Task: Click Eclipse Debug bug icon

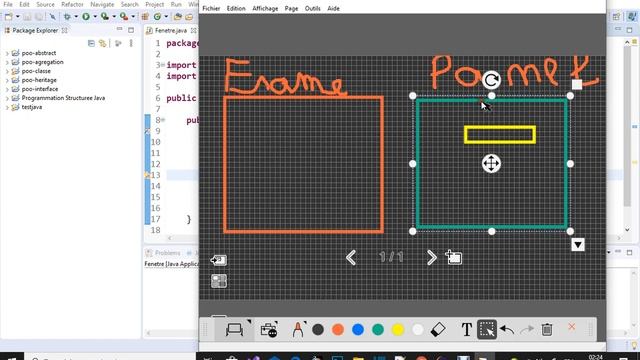Action: [67, 16]
